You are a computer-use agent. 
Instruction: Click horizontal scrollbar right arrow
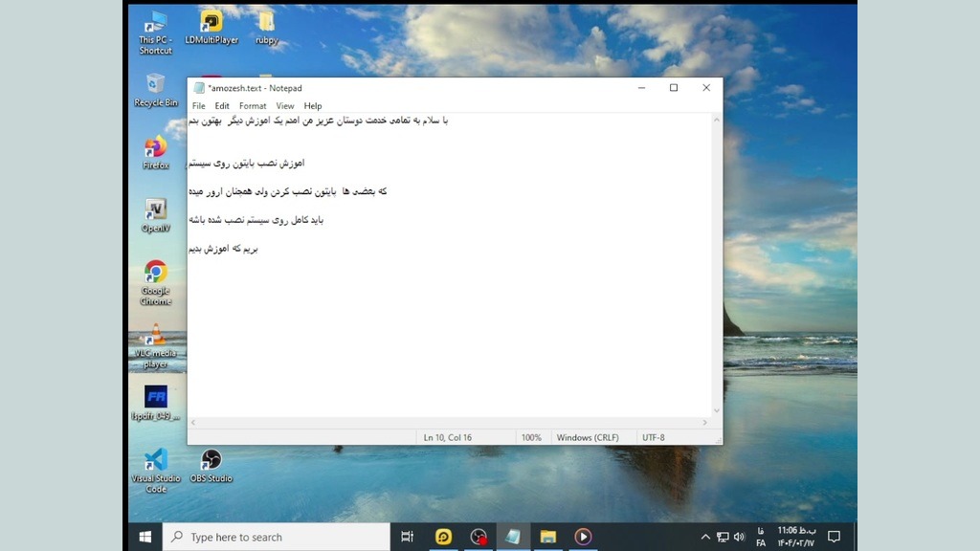pyautogui.click(x=705, y=423)
